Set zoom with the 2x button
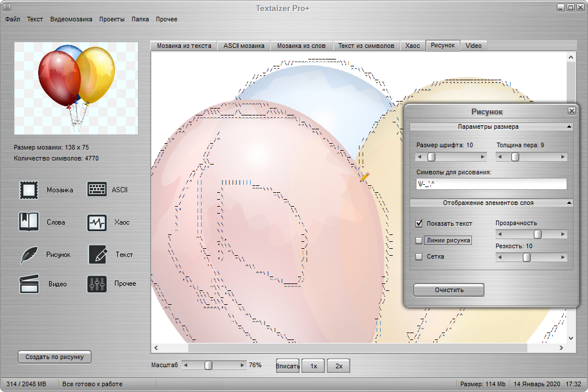This screenshot has height=392, width=588. (338, 366)
